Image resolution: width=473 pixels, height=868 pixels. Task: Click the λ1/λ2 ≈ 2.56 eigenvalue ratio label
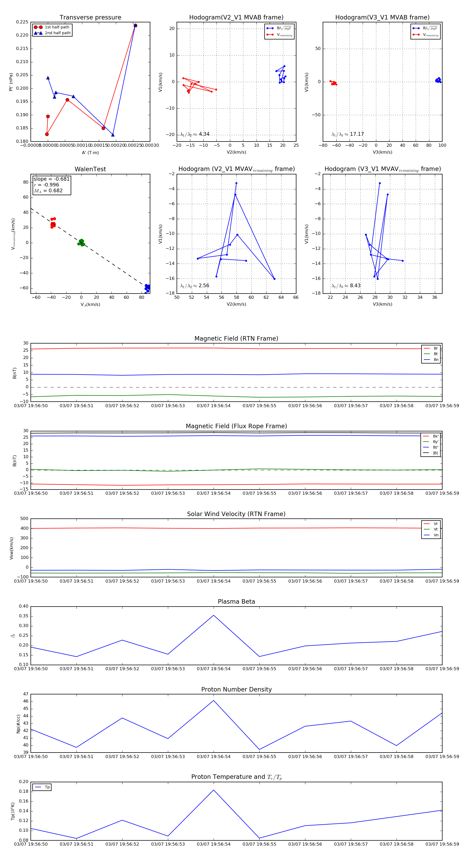click(x=194, y=286)
